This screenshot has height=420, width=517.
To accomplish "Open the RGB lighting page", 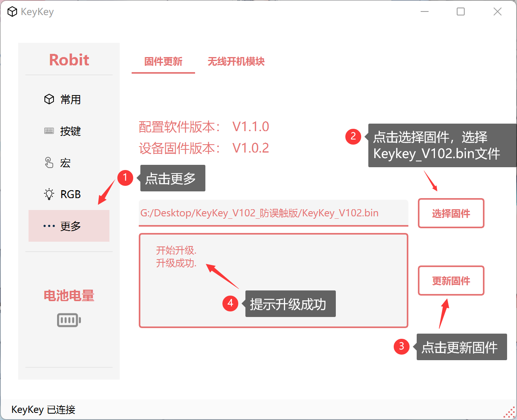I will pyautogui.click(x=69, y=194).
